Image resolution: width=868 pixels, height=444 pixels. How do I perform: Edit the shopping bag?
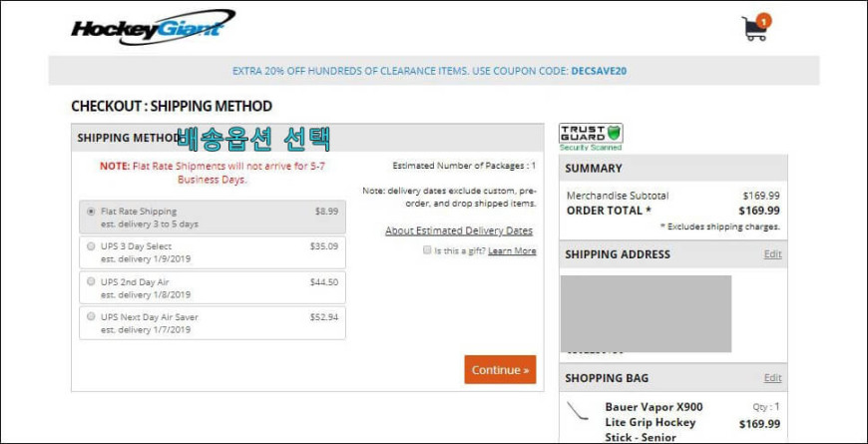773,378
